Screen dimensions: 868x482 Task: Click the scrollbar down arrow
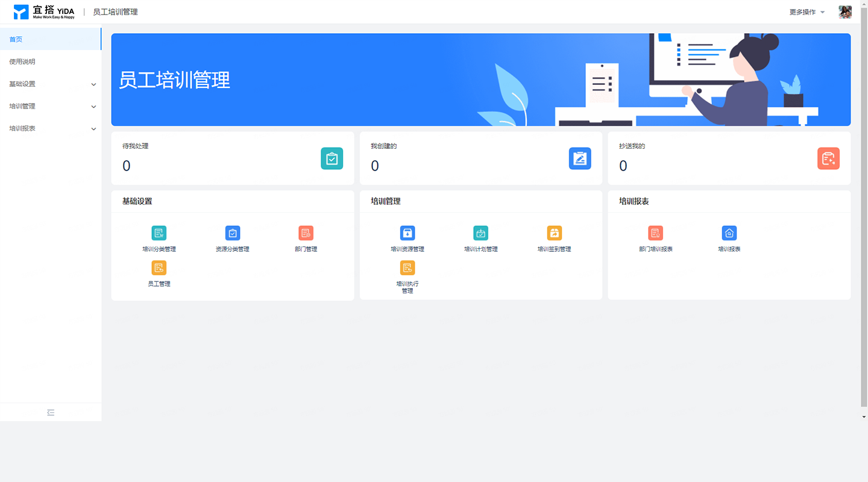point(864,416)
